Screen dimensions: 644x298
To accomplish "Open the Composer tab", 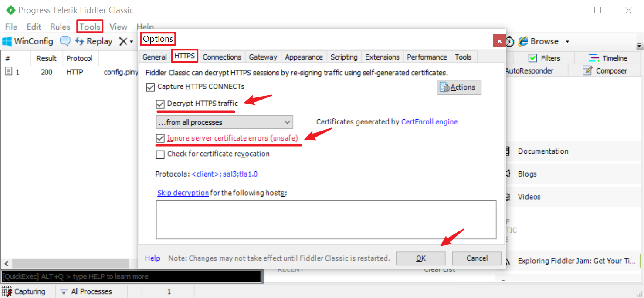I will pos(605,70).
